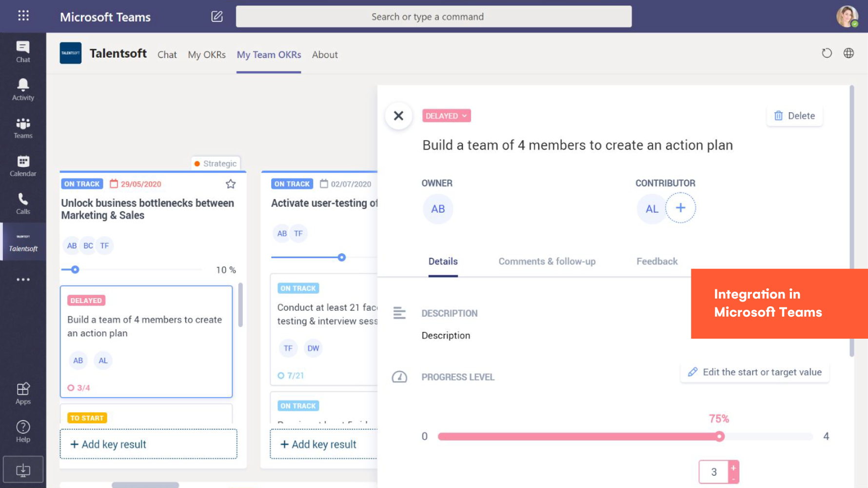Viewport: 868px width, 488px height.
Task: Open Calls in the sidebar
Action: click(23, 204)
